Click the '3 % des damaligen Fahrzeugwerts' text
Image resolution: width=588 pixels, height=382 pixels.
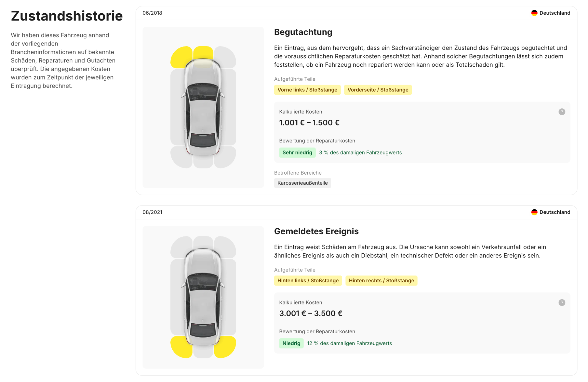[360, 153]
